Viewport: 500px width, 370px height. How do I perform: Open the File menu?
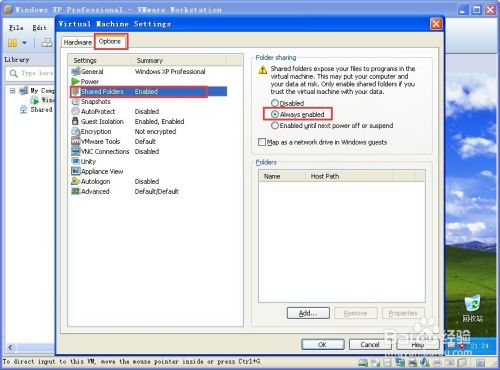16,28
